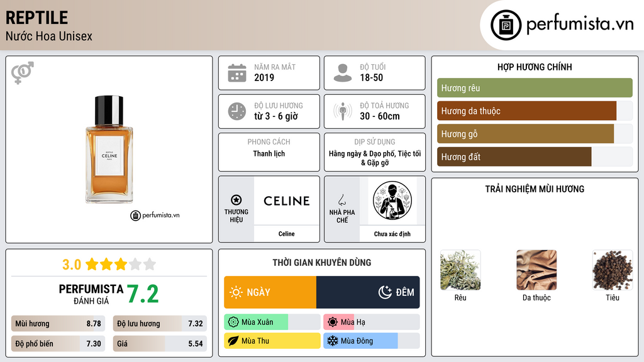Image resolution: width=644 pixels, height=362 pixels.
Task: Click the release year 2019 value
Action: coord(264,77)
